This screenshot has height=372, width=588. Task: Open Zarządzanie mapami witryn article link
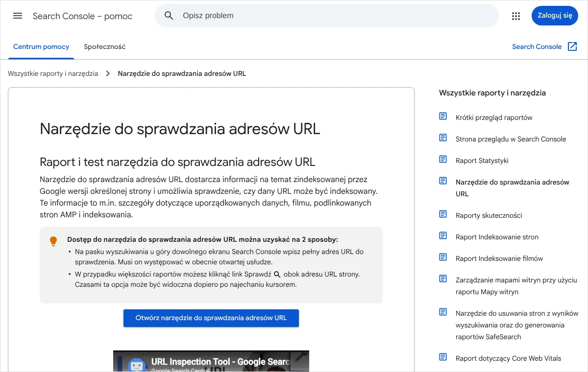tap(516, 286)
